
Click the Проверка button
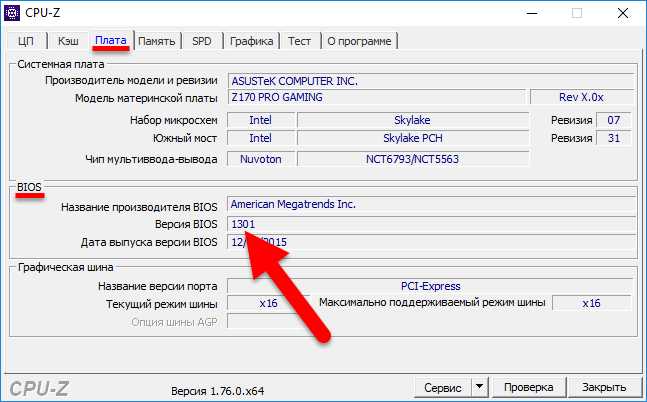coord(529,388)
